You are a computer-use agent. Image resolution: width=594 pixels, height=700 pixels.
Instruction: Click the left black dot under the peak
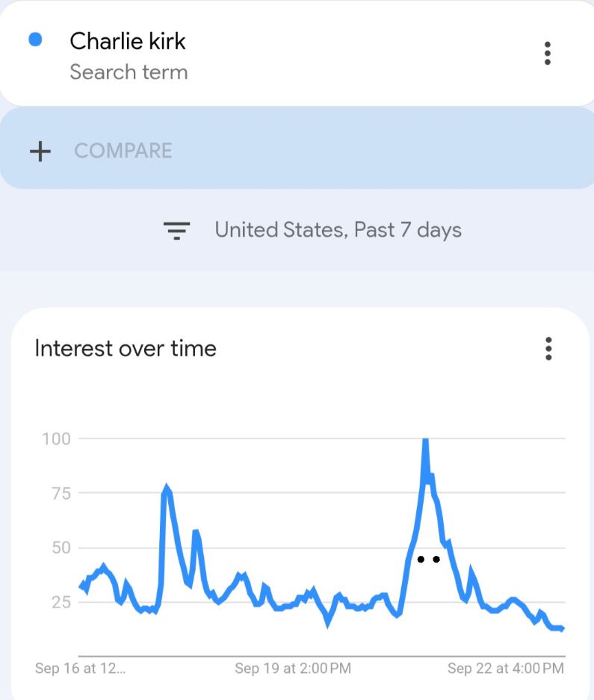click(421, 559)
